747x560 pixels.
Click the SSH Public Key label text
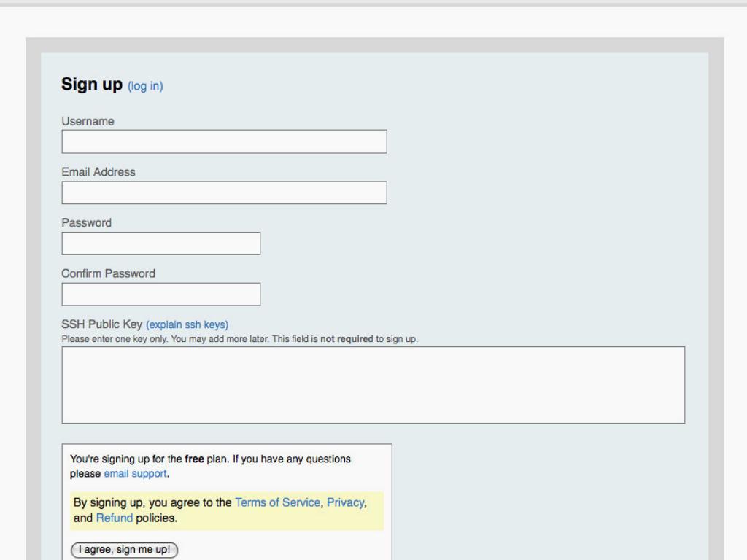tap(101, 325)
